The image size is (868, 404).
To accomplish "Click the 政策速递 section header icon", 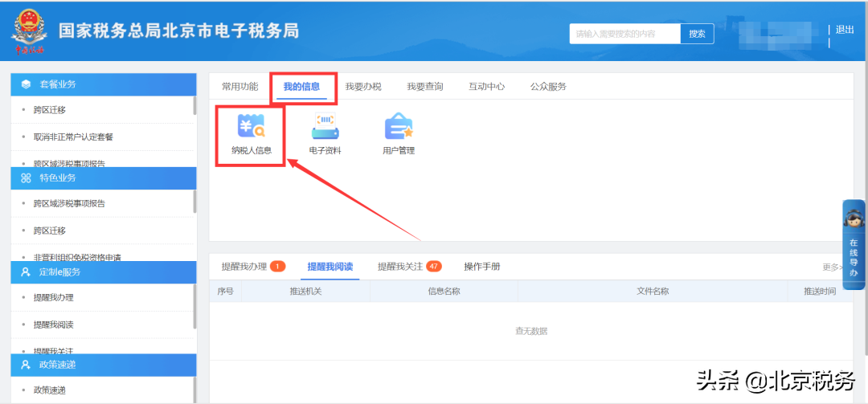I will click(x=27, y=365).
